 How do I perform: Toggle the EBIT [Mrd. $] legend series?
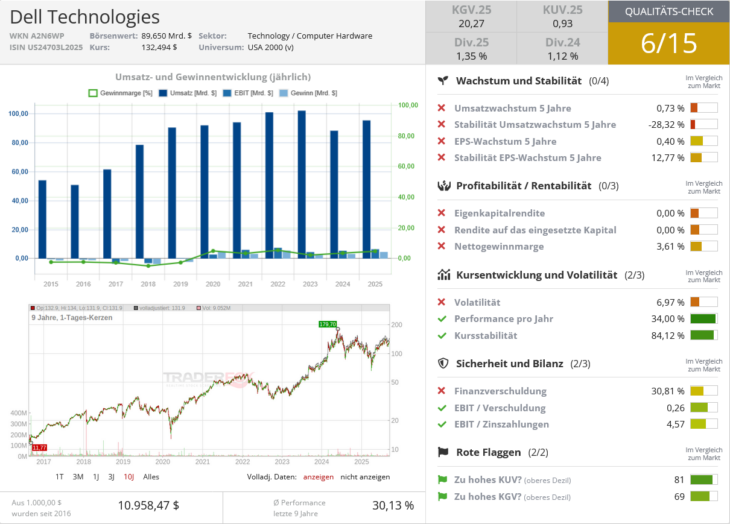[x=248, y=93]
